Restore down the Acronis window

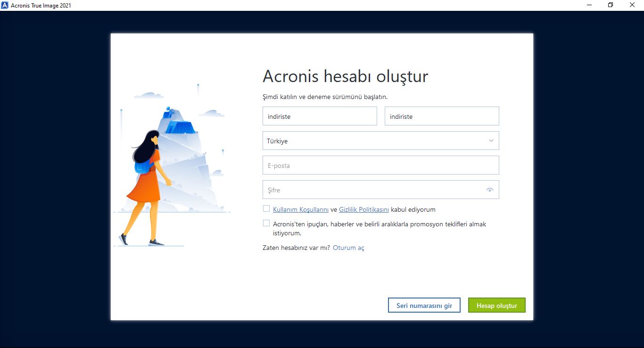611,5
